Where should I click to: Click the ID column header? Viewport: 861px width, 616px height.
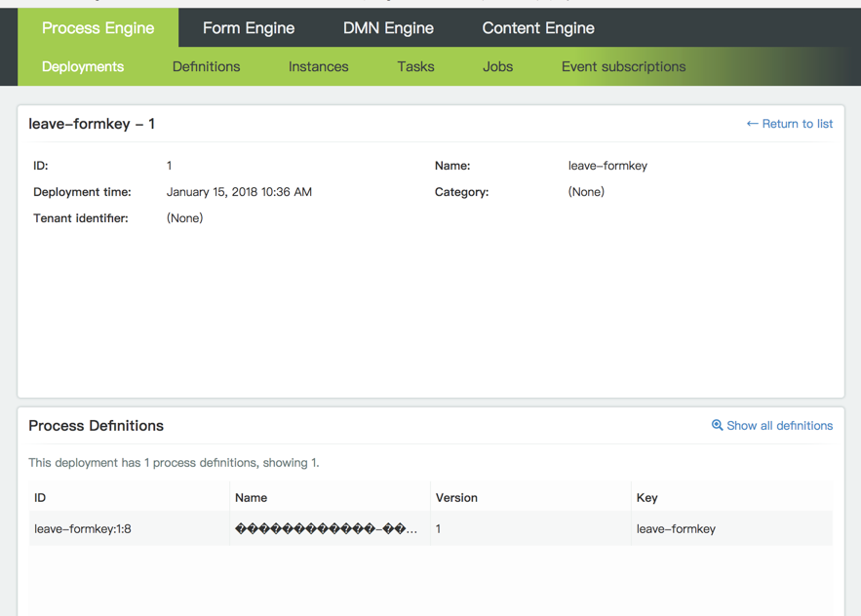point(40,497)
